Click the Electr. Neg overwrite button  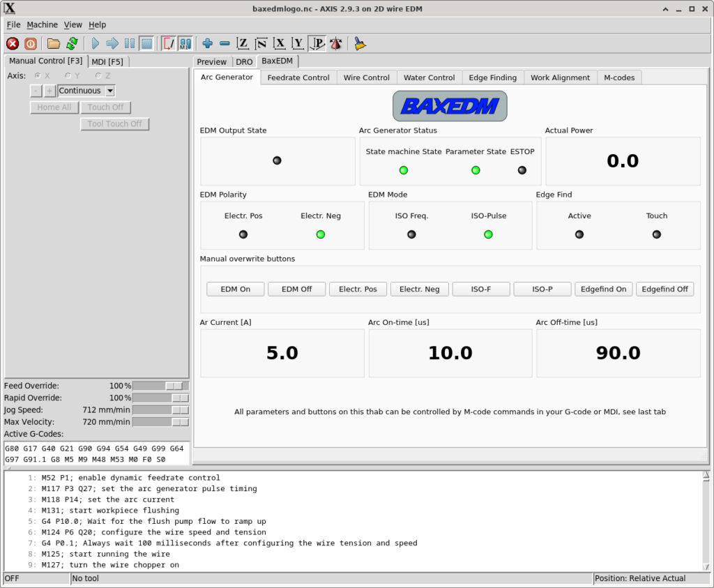(x=419, y=289)
